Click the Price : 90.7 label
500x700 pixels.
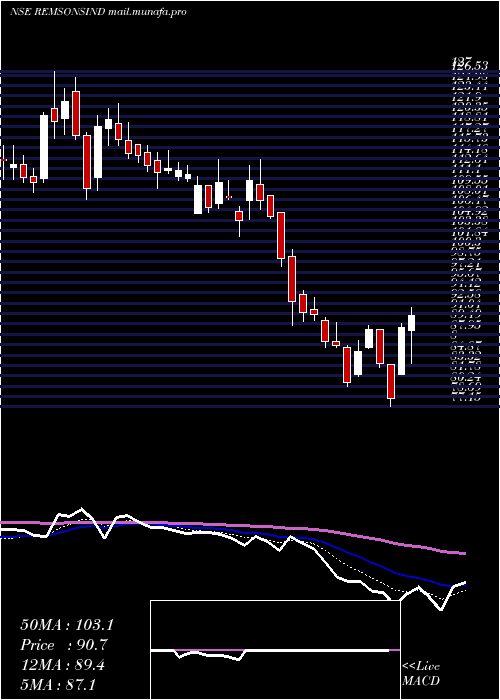click(x=65, y=645)
